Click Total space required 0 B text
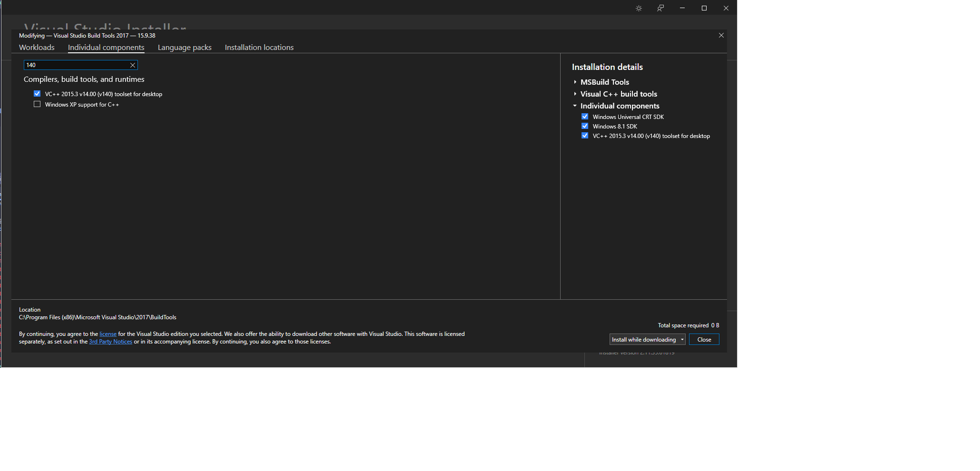 coord(688,325)
